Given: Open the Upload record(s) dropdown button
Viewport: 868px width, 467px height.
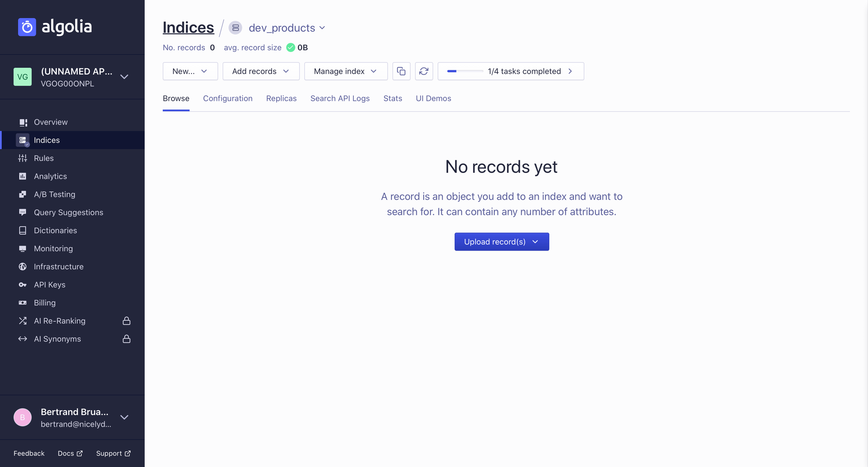Looking at the screenshot, I should coord(502,242).
